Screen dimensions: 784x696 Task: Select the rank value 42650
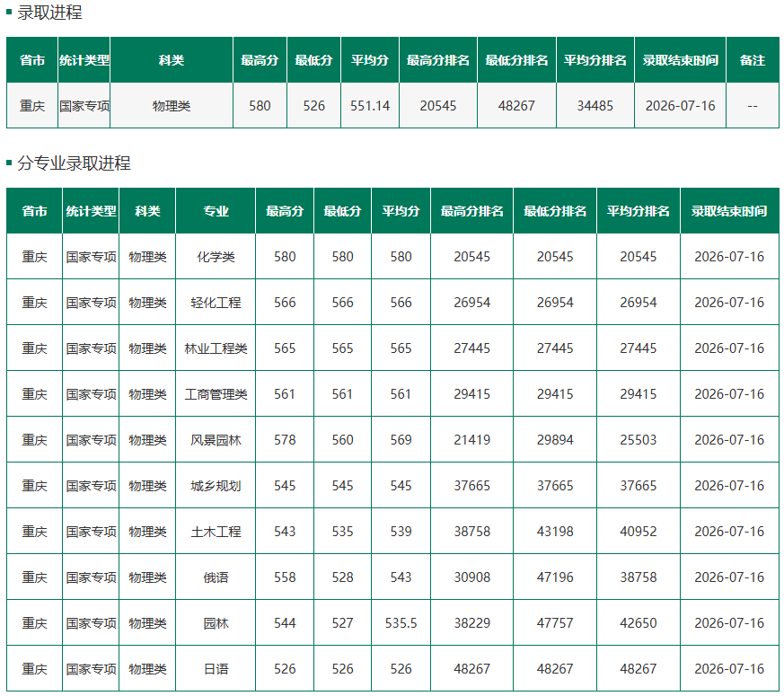pos(638,623)
